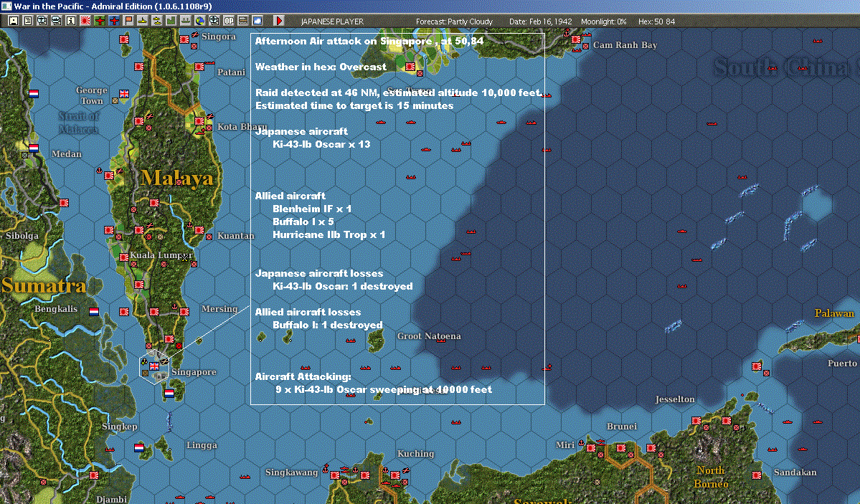Click the Malaya region label
860x504 pixels.
pyautogui.click(x=176, y=178)
